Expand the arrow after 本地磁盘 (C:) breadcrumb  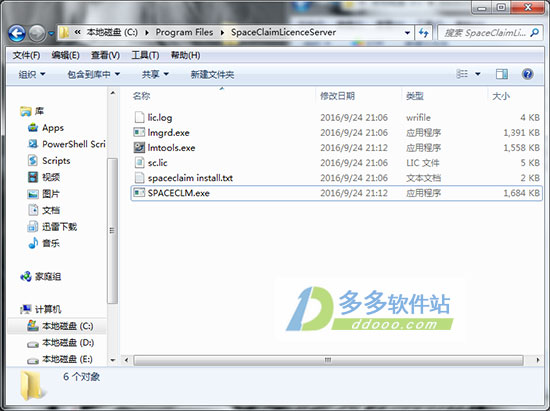(147, 33)
